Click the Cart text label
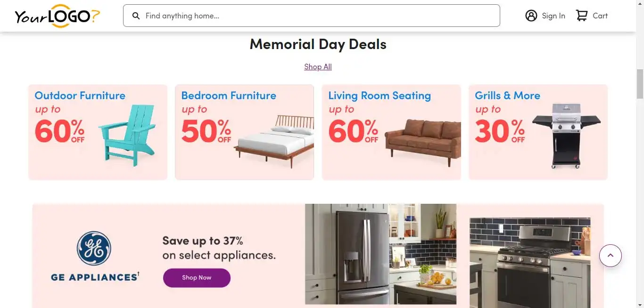This screenshot has width=644, height=308. pyautogui.click(x=600, y=16)
